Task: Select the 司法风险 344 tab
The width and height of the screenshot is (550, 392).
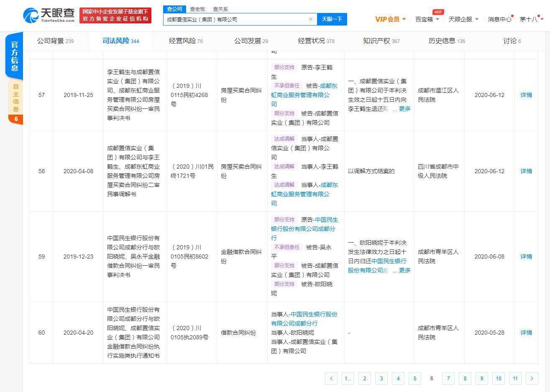Action: pyautogui.click(x=120, y=41)
